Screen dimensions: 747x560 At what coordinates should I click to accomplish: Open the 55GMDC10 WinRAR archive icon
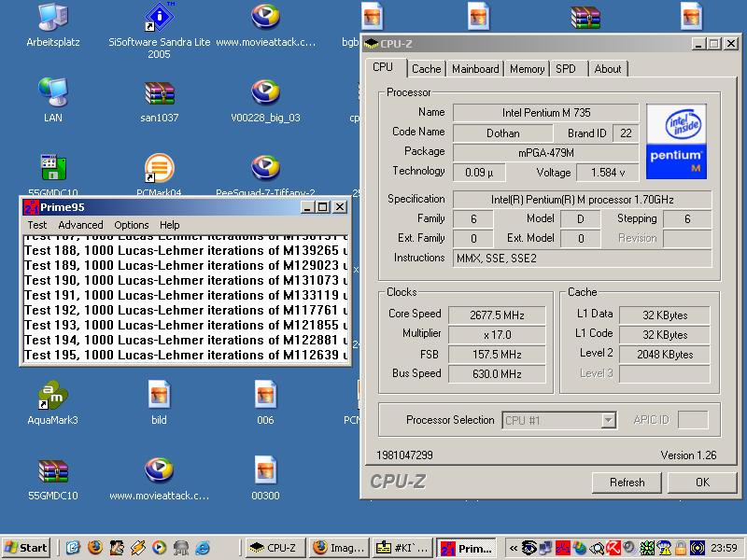[53, 479]
